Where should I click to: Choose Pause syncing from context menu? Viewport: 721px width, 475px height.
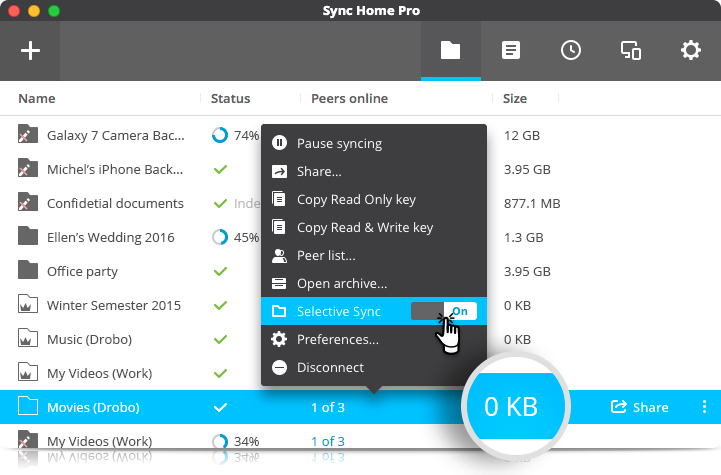[x=339, y=144]
